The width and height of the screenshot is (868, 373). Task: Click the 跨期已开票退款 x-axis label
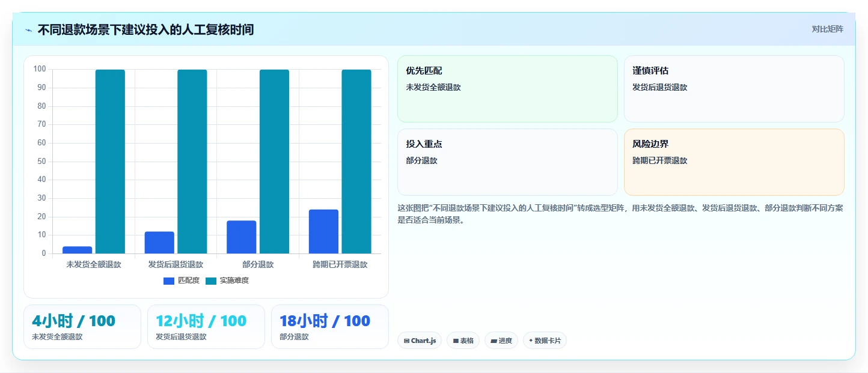click(x=340, y=264)
